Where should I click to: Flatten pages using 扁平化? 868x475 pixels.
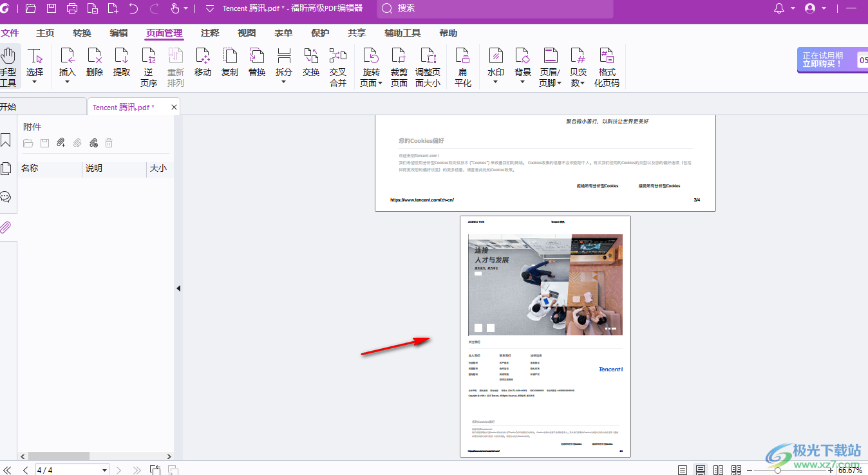pos(463,66)
